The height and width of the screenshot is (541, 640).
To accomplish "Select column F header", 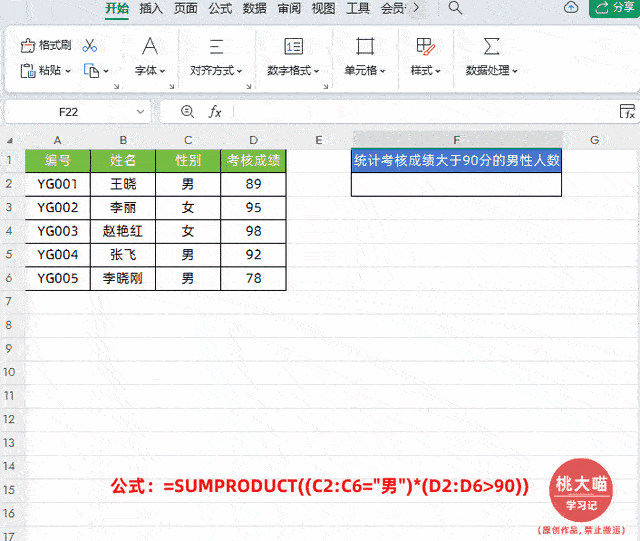I will tap(457, 140).
